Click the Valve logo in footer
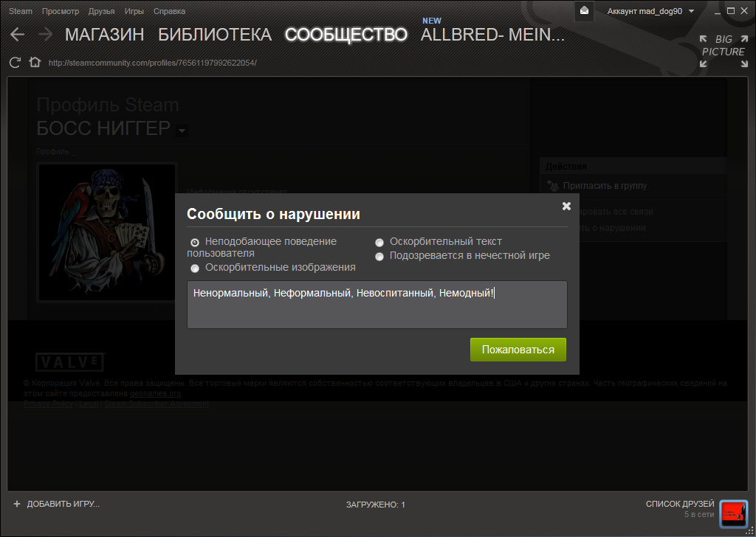Screen dimensions: 756x537 click(70, 362)
